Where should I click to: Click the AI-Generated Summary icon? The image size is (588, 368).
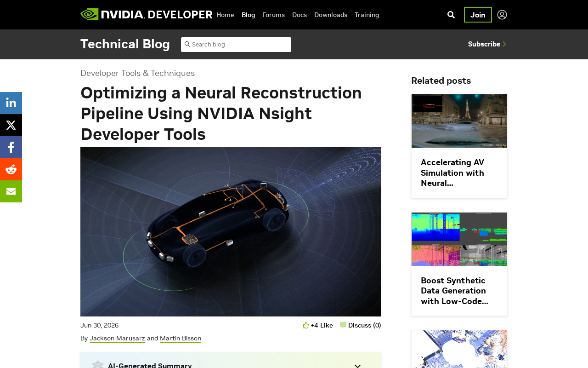click(x=98, y=365)
